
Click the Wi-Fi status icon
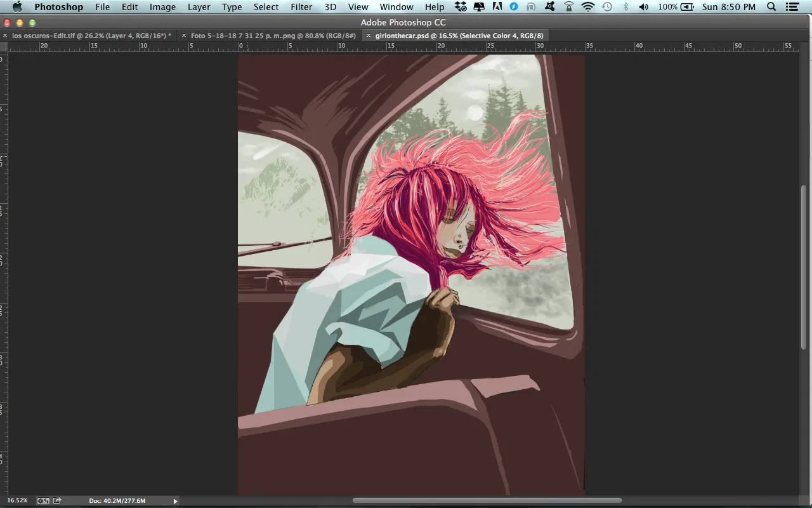(x=588, y=7)
